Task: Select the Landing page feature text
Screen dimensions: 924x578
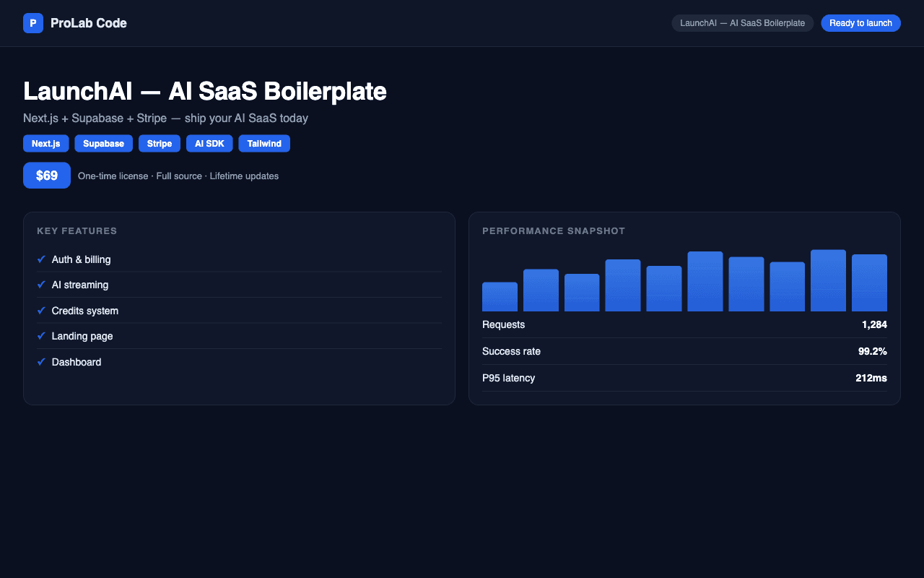Action: pyautogui.click(x=82, y=336)
